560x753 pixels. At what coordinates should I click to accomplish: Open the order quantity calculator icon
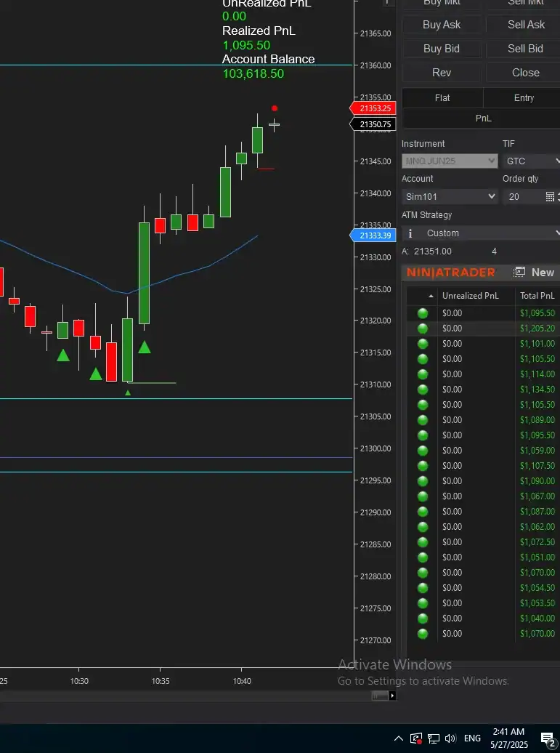[x=550, y=197]
